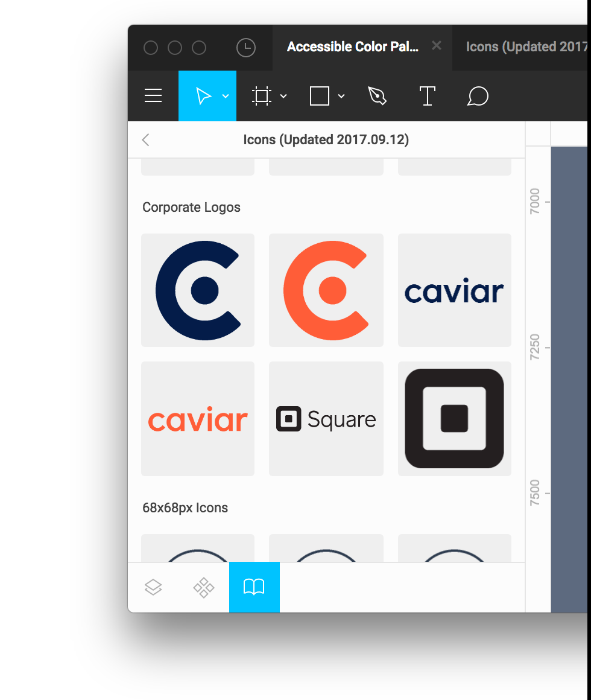
Task: Expand shape tools dropdown chevron
Action: click(341, 96)
